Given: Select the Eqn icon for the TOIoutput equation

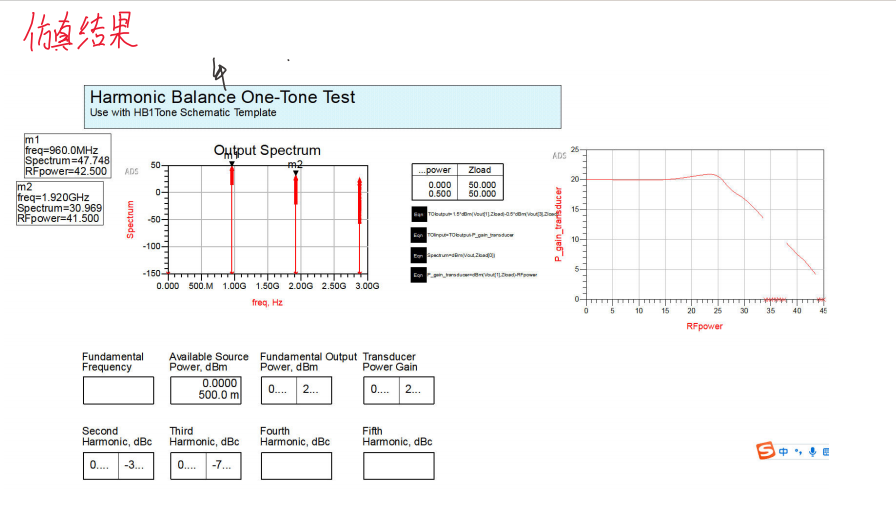Looking at the screenshot, I should tap(418, 214).
